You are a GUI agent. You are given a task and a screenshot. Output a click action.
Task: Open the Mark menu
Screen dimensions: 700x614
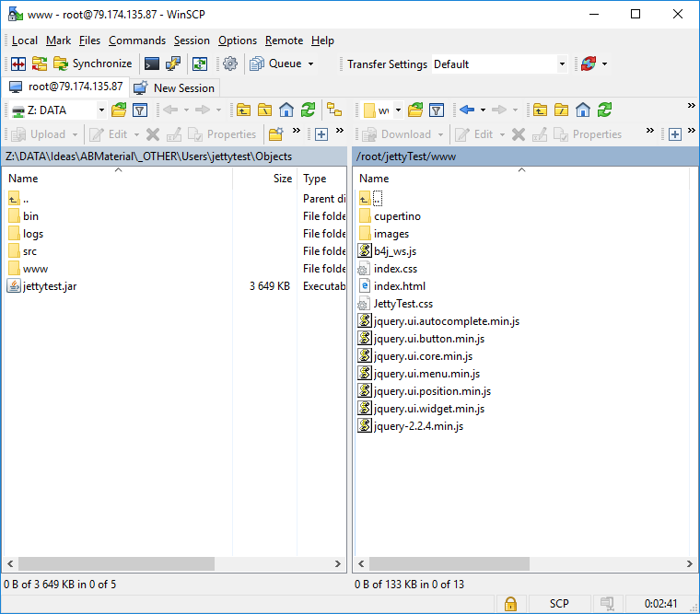58,41
